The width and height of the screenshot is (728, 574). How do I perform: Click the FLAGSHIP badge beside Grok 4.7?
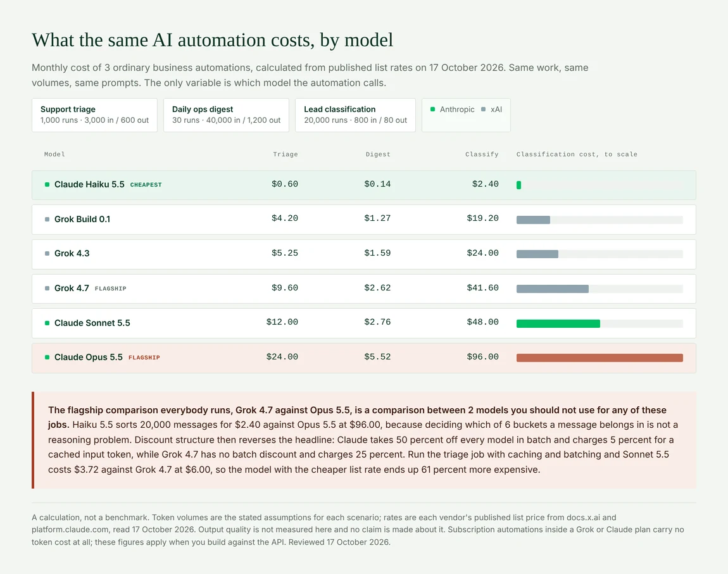pos(111,289)
